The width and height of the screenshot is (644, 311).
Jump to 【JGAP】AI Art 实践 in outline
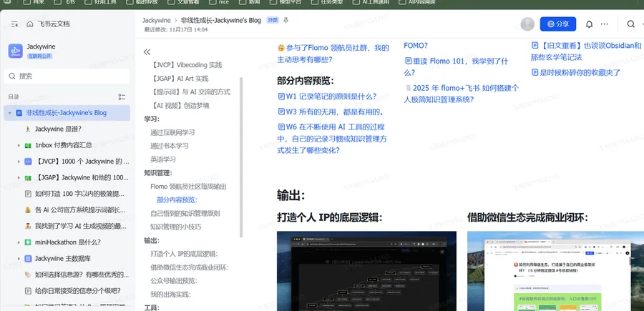[x=179, y=79]
